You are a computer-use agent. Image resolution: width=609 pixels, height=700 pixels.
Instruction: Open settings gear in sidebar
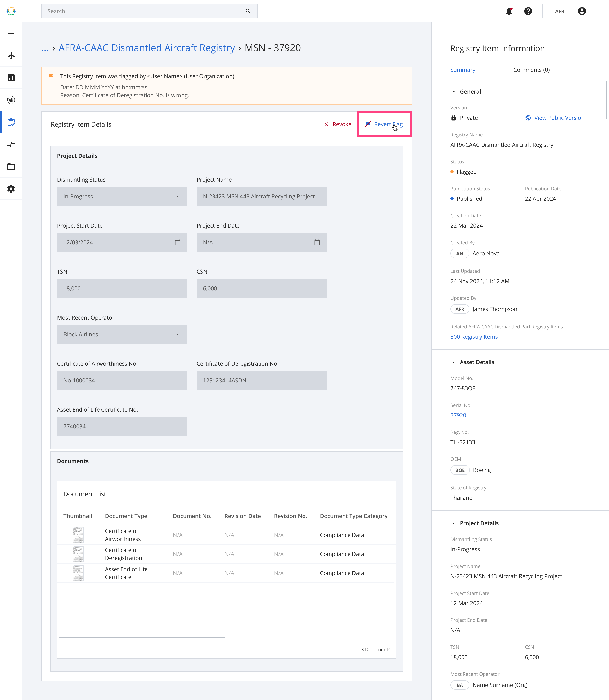click(11, 189)
